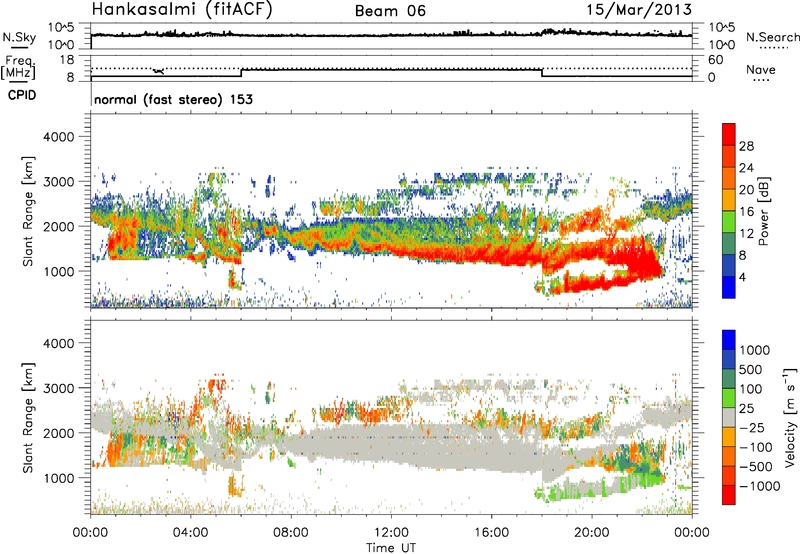
Task: Click the 'N.Sky' axis label
Action: 19,38
